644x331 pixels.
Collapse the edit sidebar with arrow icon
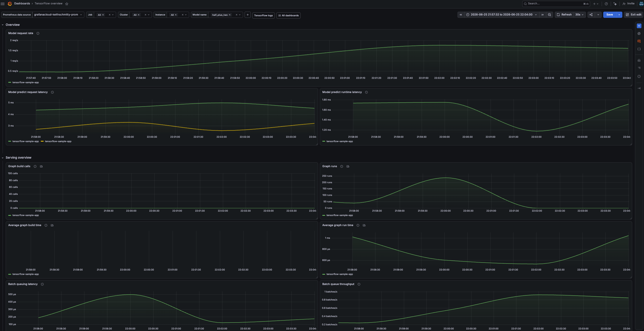pyautogui.click(x=639, y=88)
